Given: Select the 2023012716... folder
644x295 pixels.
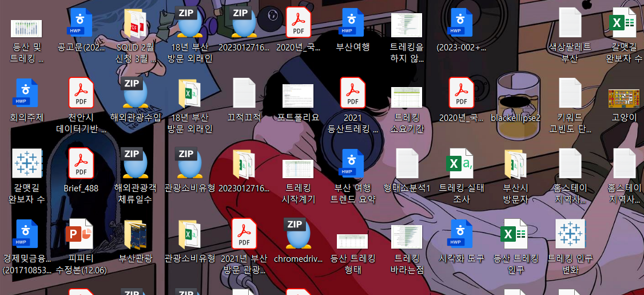Looking at the screenshot, I should pos(244,163).
